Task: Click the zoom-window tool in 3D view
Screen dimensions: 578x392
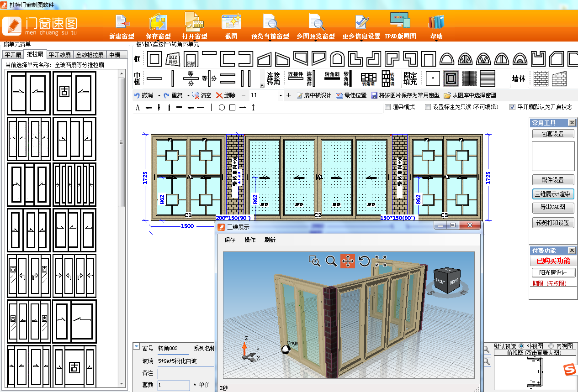Action: tap(314, 261)
